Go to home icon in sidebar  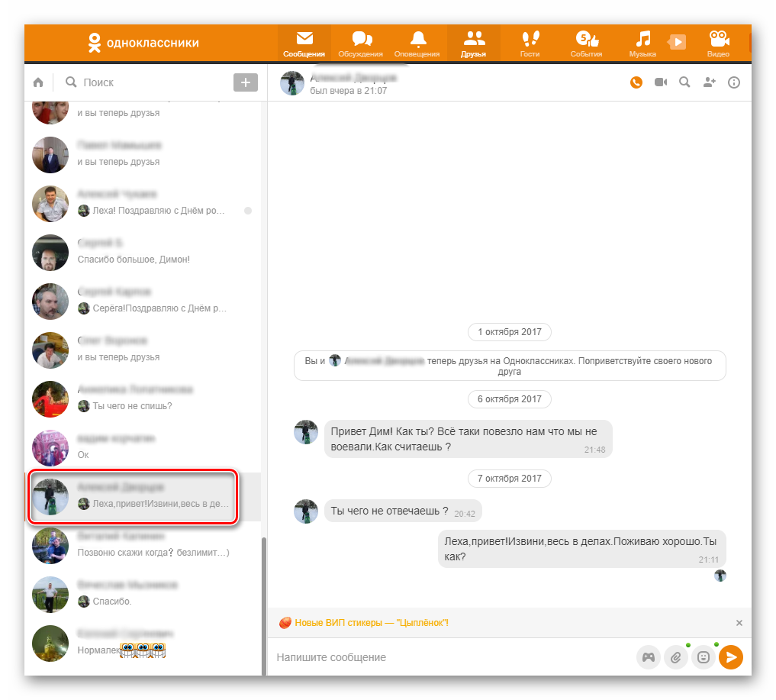click(x=38, y=82)
